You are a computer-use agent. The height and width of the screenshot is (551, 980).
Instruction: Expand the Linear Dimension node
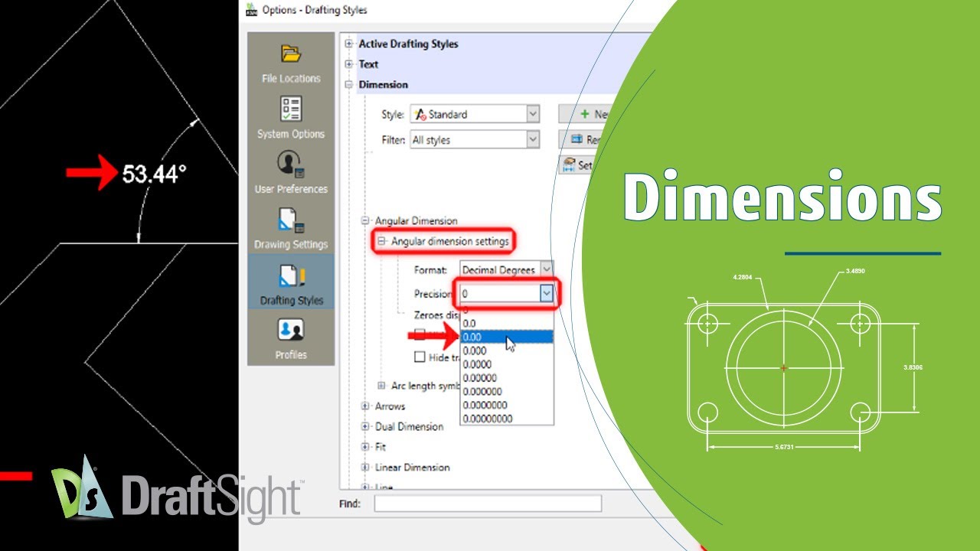pyautogui.click(x=366, y=468)
